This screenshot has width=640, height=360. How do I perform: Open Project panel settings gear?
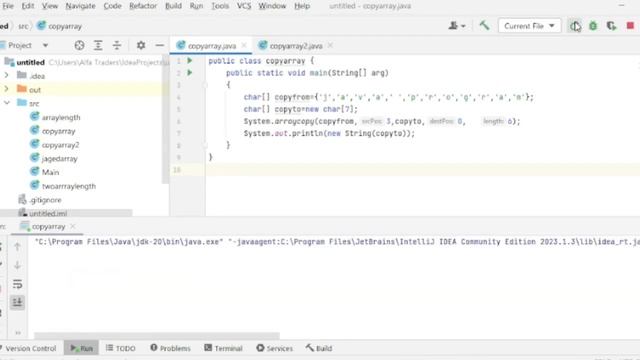pyautogui.click(x=141, y=45)
